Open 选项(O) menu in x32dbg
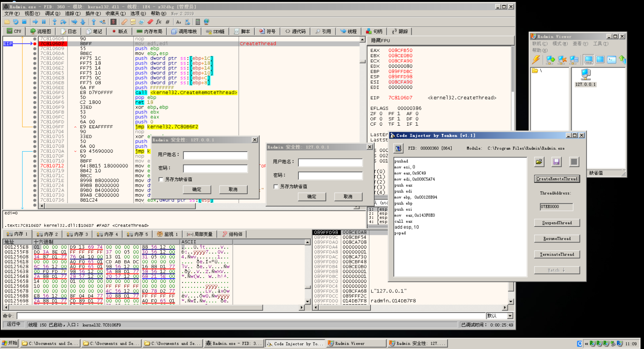 pyautogui.click(x=138, y=13)
